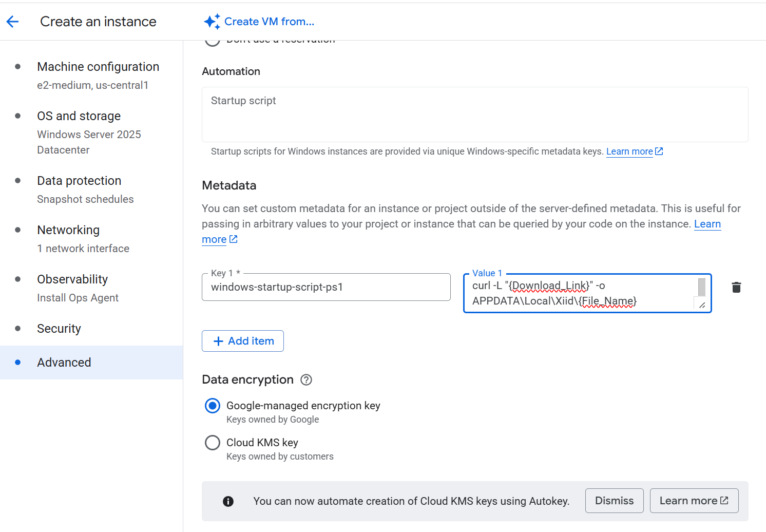Select Google-managed encryption key option

[x=212, y=406]
